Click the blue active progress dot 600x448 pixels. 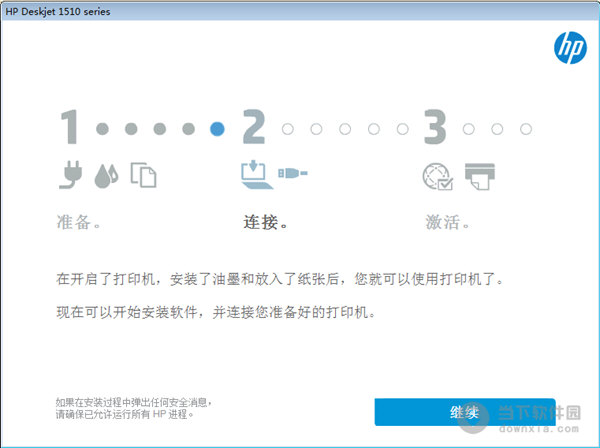coord(217,129)
